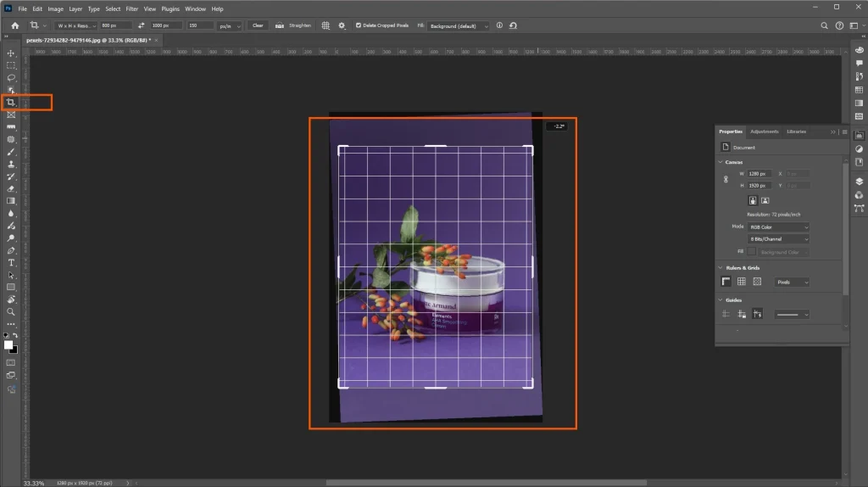868x487 pixels.
Task: Open crop overlay grid options
Action: pyautogui.click(x=325, y=25)
